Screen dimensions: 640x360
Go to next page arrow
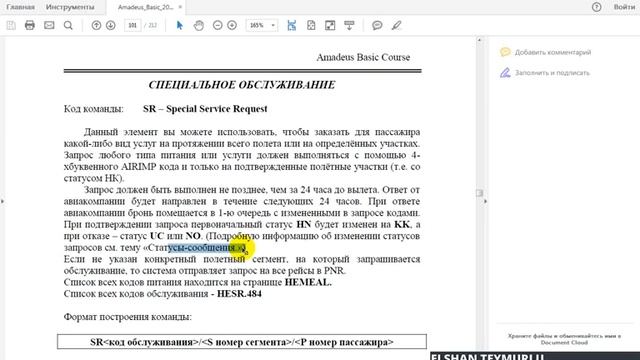tap(111, 25)
